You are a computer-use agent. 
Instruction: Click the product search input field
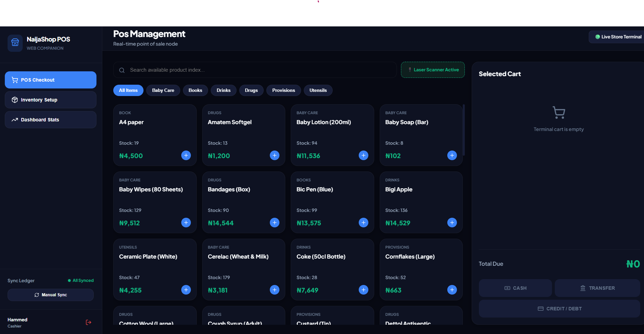pyautogui.click(x=255, y=70)
